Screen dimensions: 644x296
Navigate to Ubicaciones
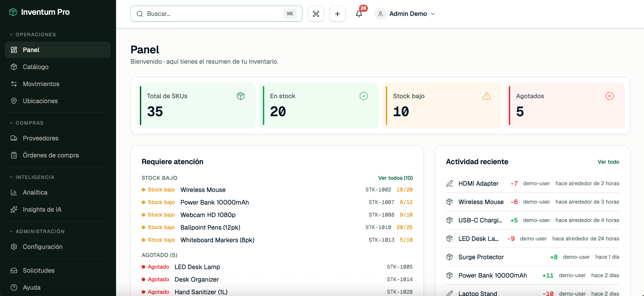[x=58, y=101]
